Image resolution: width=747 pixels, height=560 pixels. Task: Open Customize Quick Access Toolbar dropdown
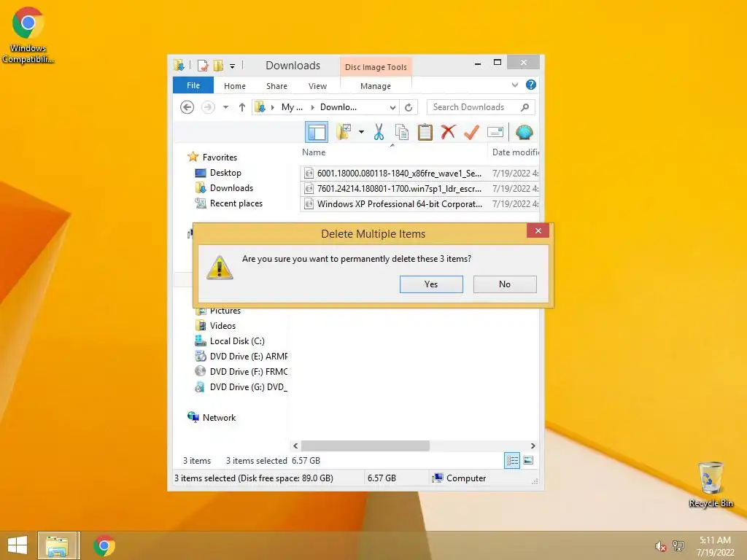tap(233, 66)
